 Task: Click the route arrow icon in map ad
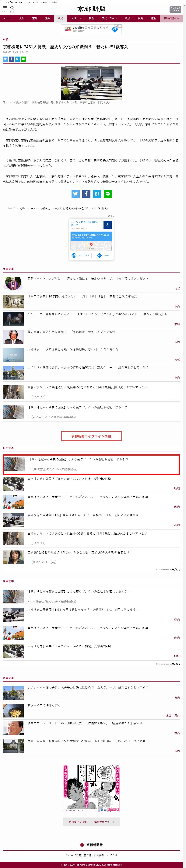pos(99,255)
